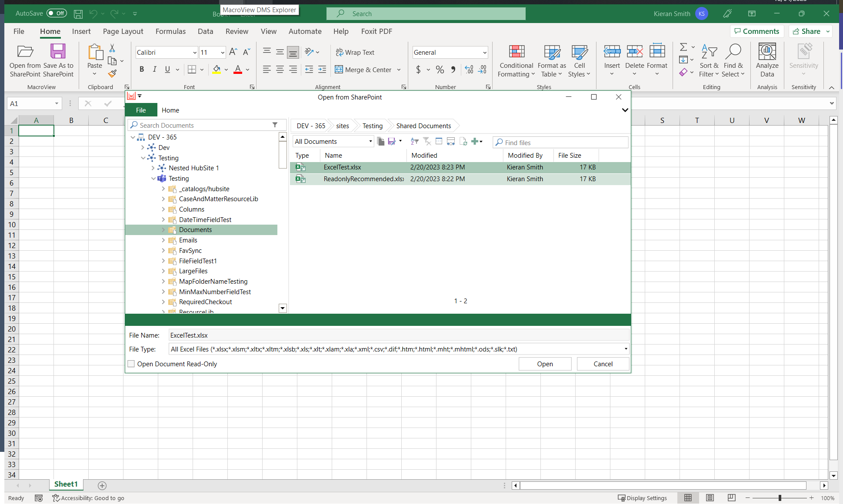Image resolution: width=843 pixels, height=504 pixels.
Task: Expand the Nested HubSite 1 node
Action: 153,168
